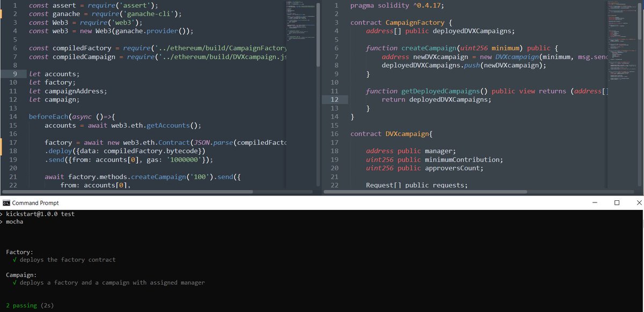Click 'uint256 public minimumContribution;' line
The image size is (644, 312).
pos(434,159)
